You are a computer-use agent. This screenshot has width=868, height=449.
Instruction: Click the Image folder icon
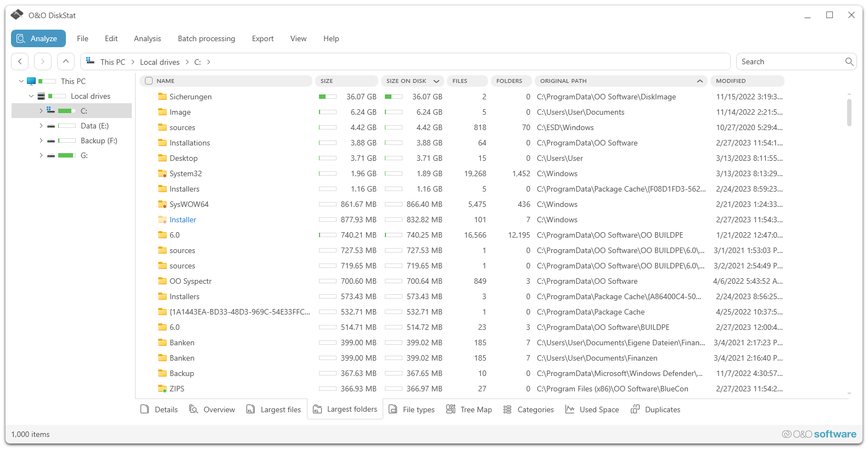pyautogui.click(x=163, y=112)
